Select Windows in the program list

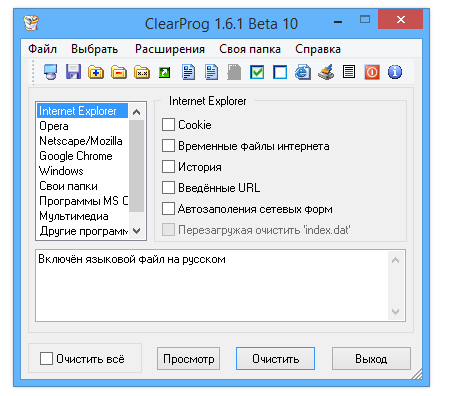click(82, 171)
